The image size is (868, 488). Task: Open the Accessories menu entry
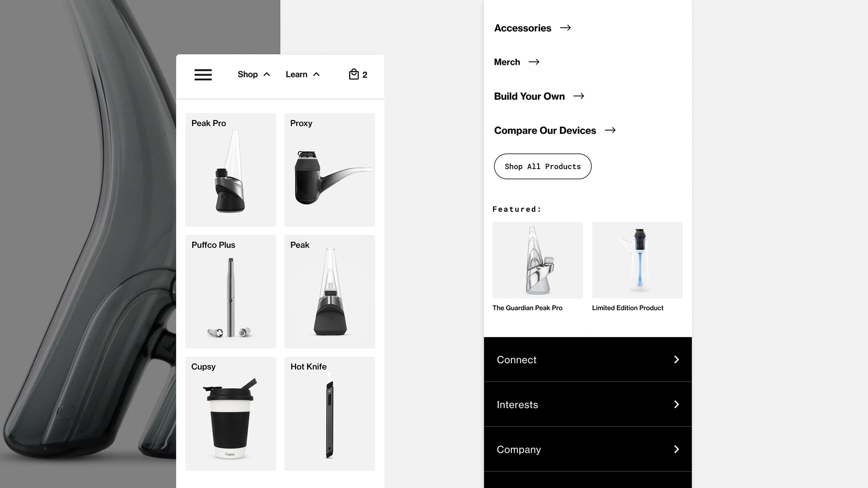[x=522, y=28]
